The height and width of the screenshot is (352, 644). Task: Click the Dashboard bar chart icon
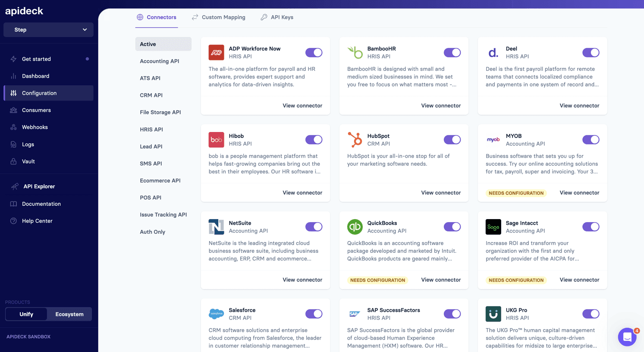pos(13,76)
